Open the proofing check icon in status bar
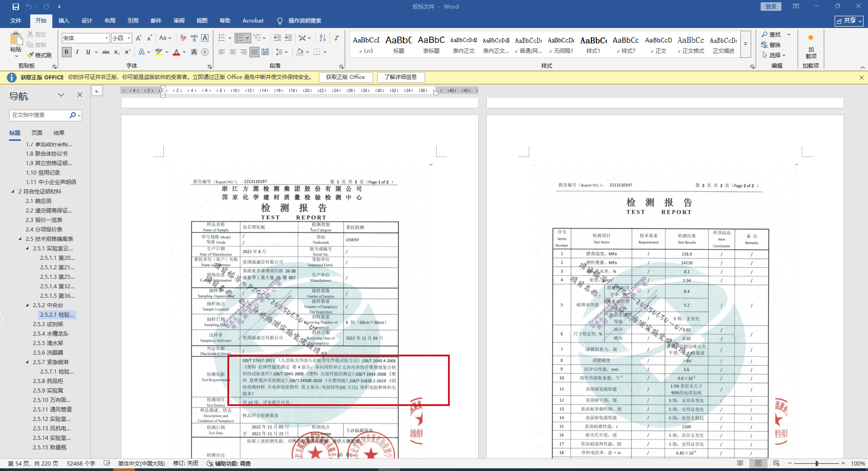 (107, 463)
